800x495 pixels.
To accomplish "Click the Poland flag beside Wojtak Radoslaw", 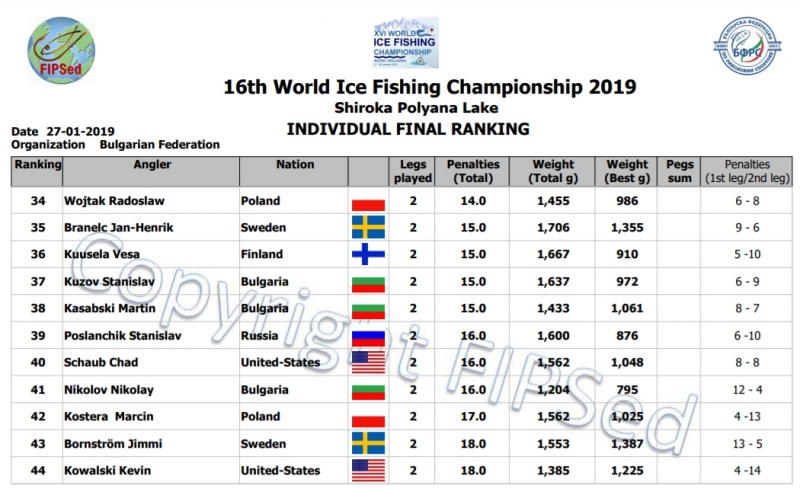I will [368, 203].
